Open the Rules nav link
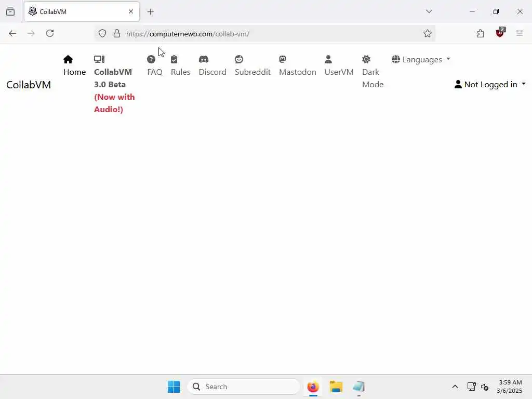Screen dimensions: 532x399 pyautogui.click(x=180, y=72)
